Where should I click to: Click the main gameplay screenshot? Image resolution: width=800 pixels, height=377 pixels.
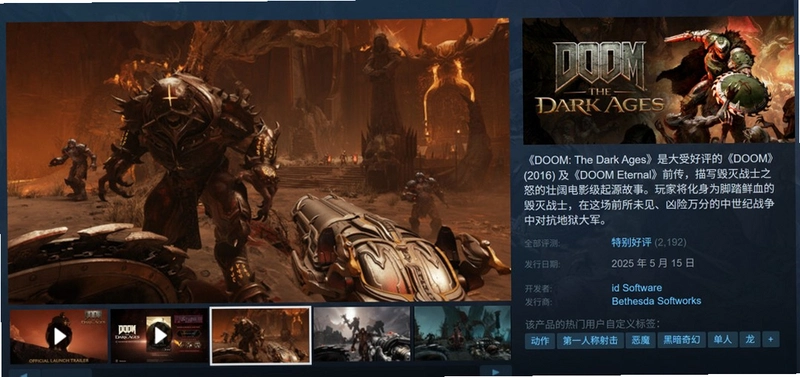[x=259, y=161]
